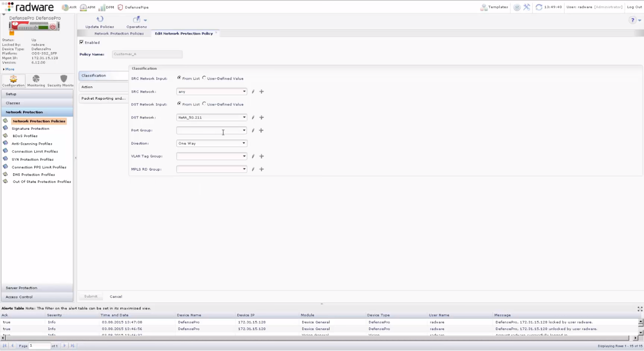Add a new VLAN Tag Group
The height and width of the screenshot is (351, 644).
coord(261,156)
